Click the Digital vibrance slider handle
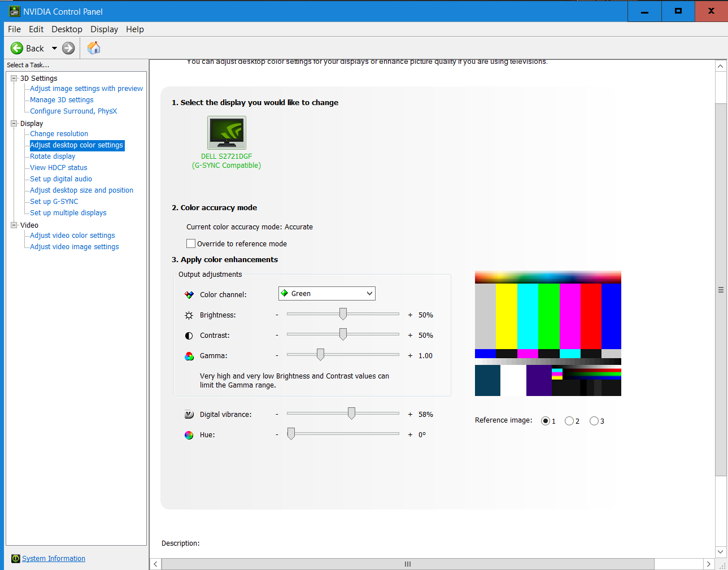The height and width of the screenshot is (570, 728). 351,414
